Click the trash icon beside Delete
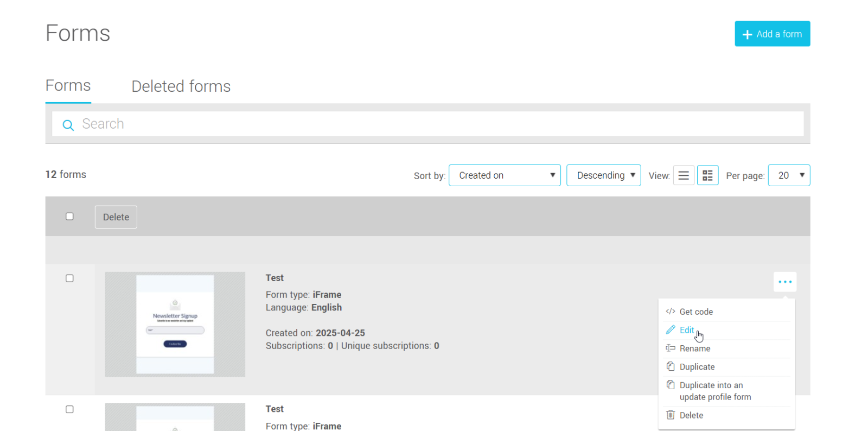 (671, 415)
